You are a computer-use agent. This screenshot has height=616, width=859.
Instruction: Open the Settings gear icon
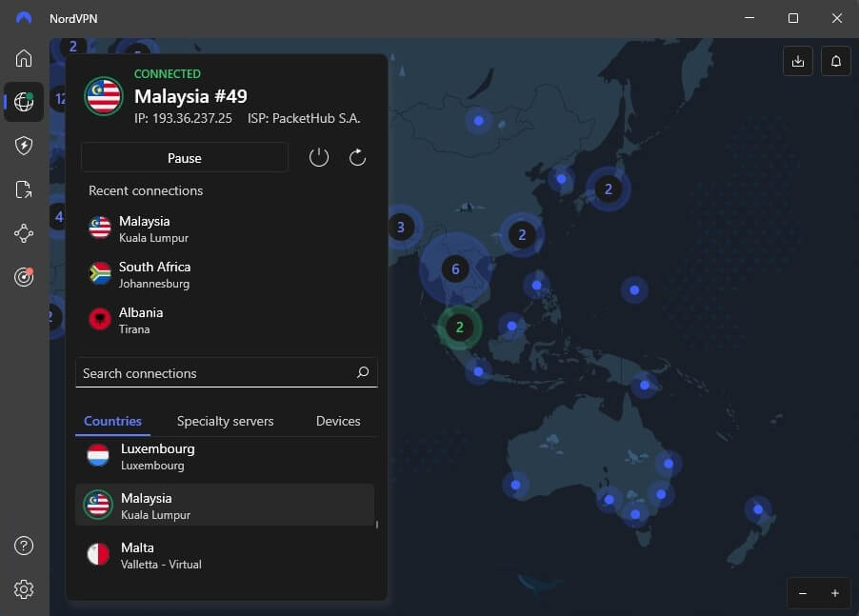[24, 589]
